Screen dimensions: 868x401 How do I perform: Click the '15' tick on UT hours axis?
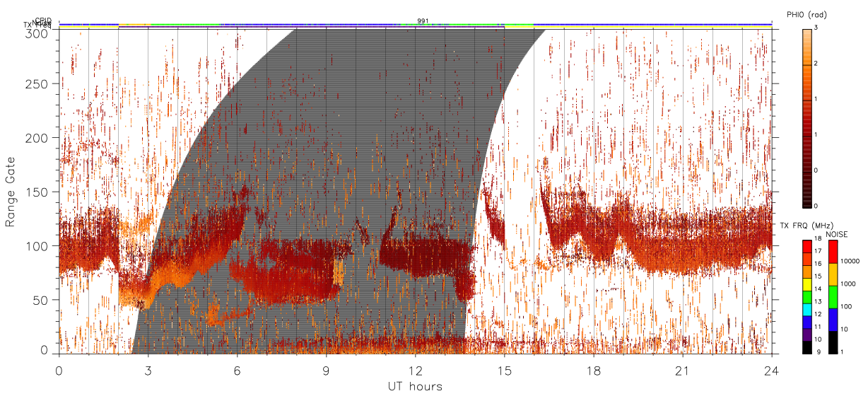click(505, 371)
